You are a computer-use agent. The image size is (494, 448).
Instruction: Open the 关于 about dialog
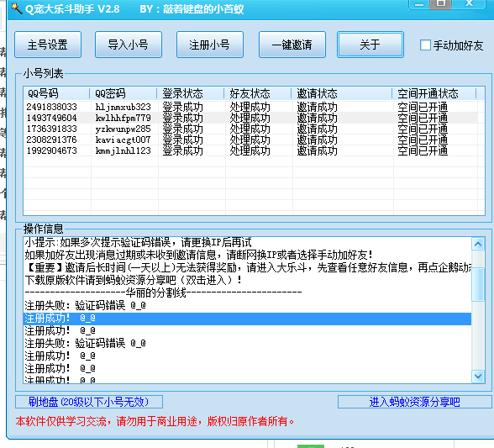370,45
